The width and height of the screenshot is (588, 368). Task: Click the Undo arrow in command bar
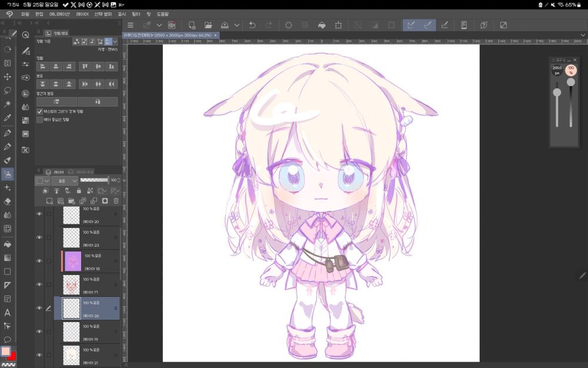pos(252,25)
